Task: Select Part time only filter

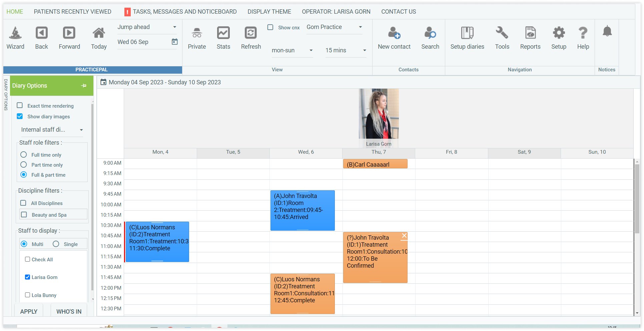Action: tap(24, 165)
